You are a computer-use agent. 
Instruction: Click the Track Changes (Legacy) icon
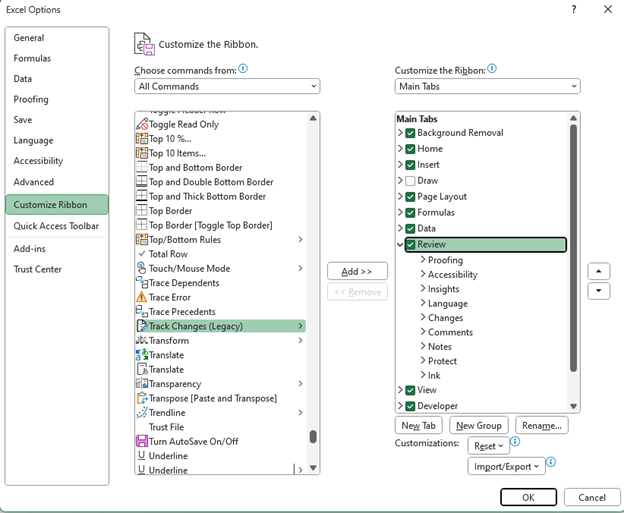[142, 326]
